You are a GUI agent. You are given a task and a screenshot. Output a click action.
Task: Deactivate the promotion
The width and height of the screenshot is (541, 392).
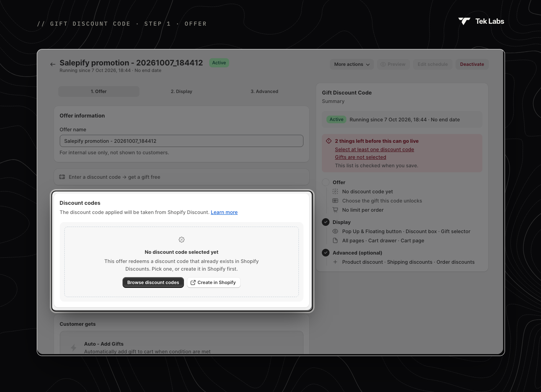tap(472, 64)
